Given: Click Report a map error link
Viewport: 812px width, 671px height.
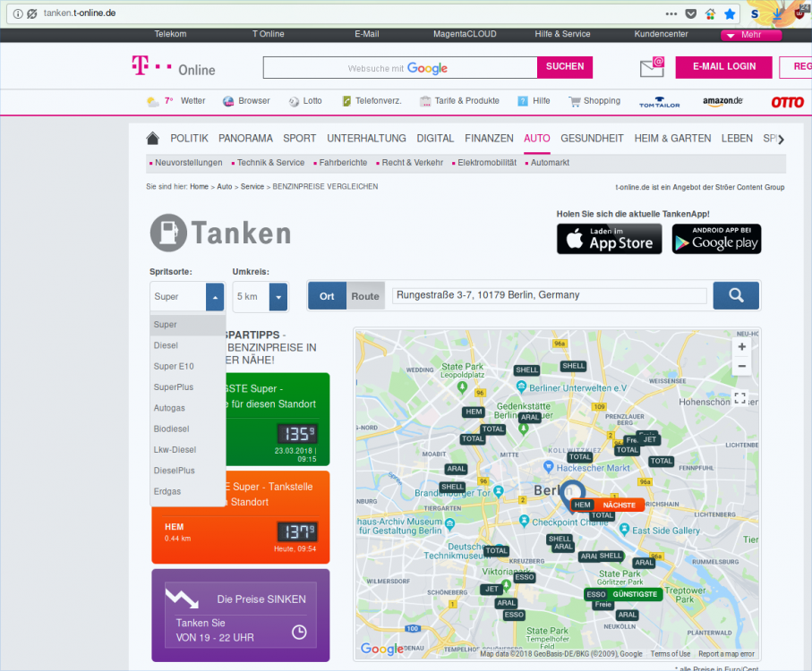Looking at the screenshot, I should (x=726, y=654).
